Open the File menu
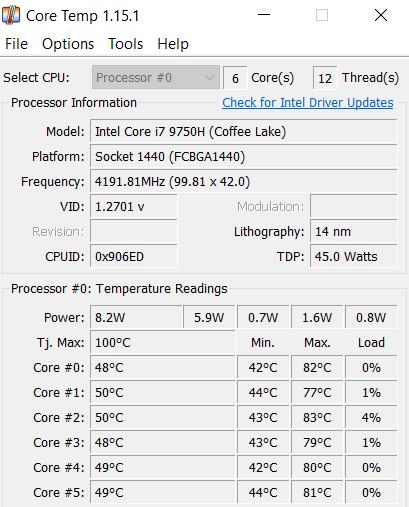 (x=16, y=44)
